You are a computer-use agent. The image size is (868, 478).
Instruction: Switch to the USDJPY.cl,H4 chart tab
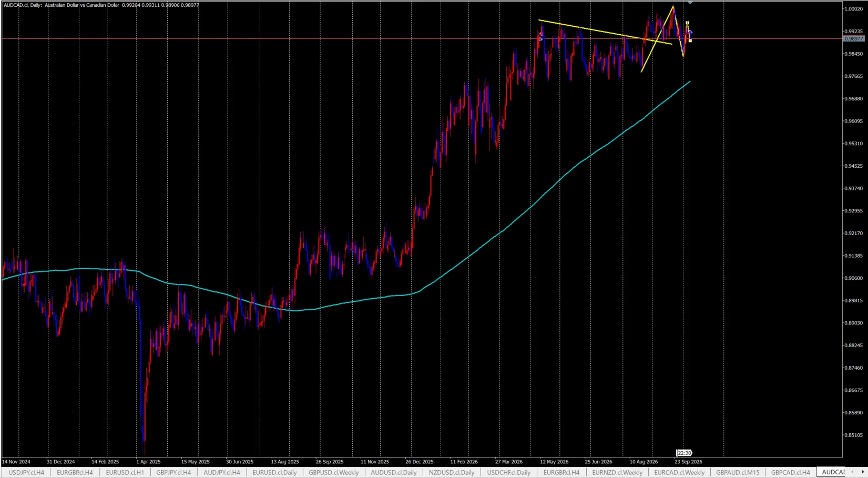coord(26,472)
